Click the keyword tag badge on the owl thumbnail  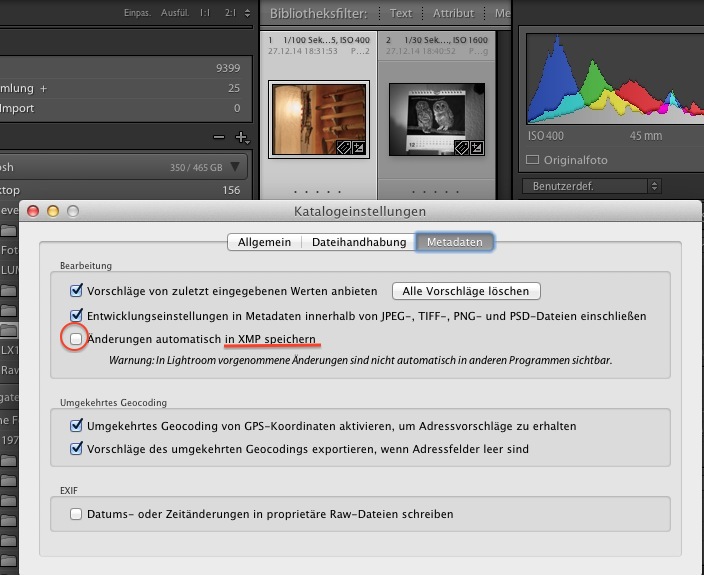tap(463, 147)
